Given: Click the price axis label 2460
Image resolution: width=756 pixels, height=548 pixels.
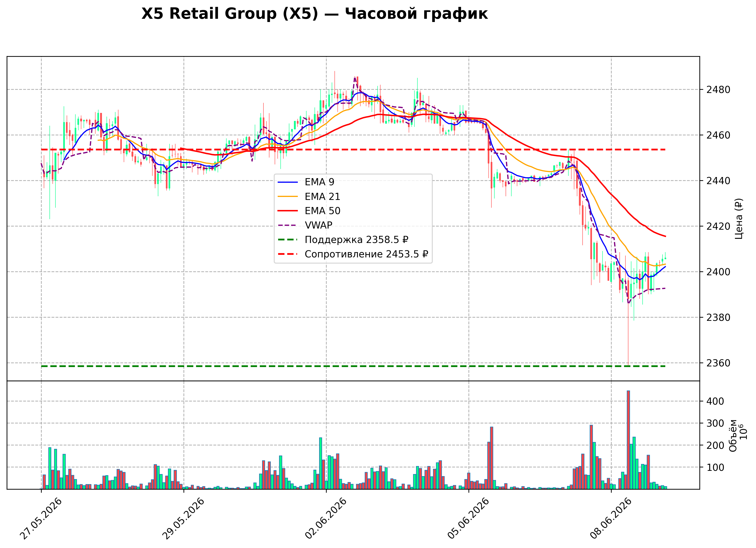Looking at the screenshot, I should pyautogui.click(x=718, y=135).
